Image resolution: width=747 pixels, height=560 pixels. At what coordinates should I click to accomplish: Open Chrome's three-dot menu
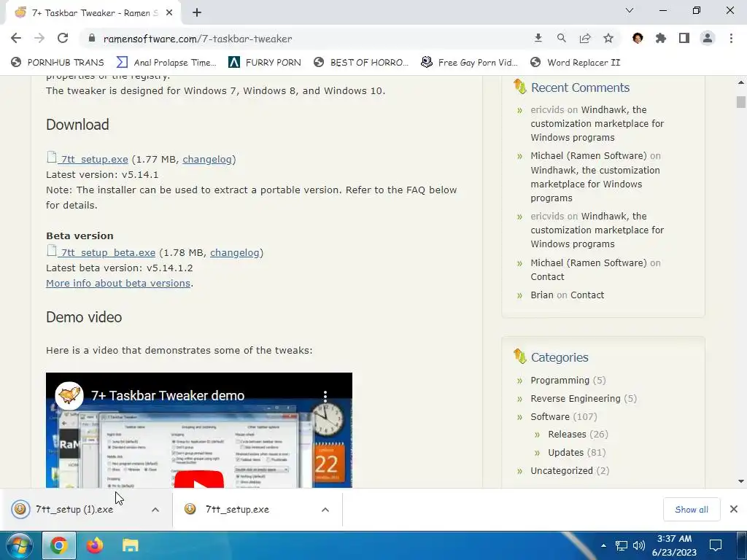pos(731,38)
